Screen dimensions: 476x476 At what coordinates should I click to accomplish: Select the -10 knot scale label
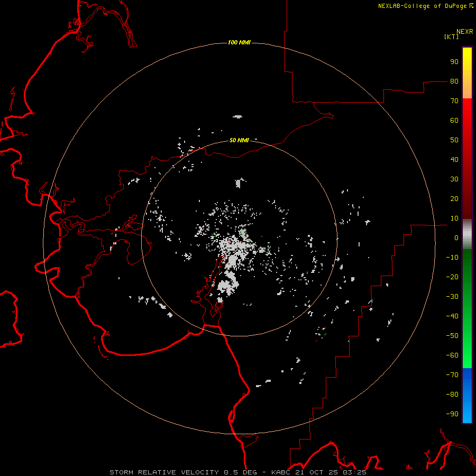click(452, 258)
